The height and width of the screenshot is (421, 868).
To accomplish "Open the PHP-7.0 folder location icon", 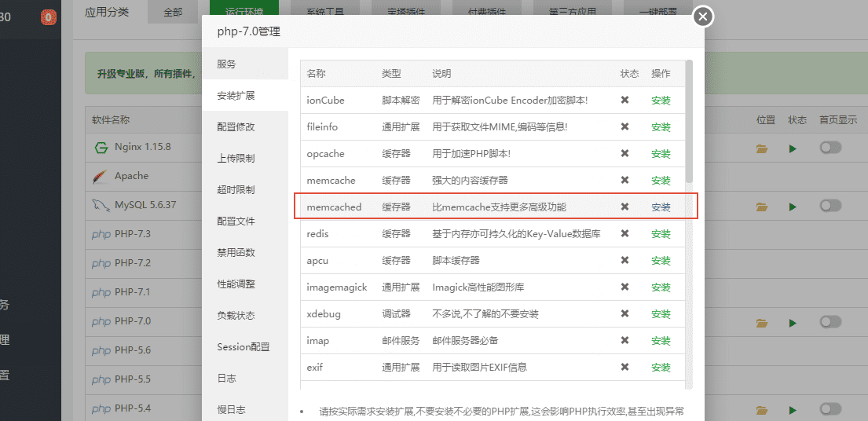I will click(761, 322).
